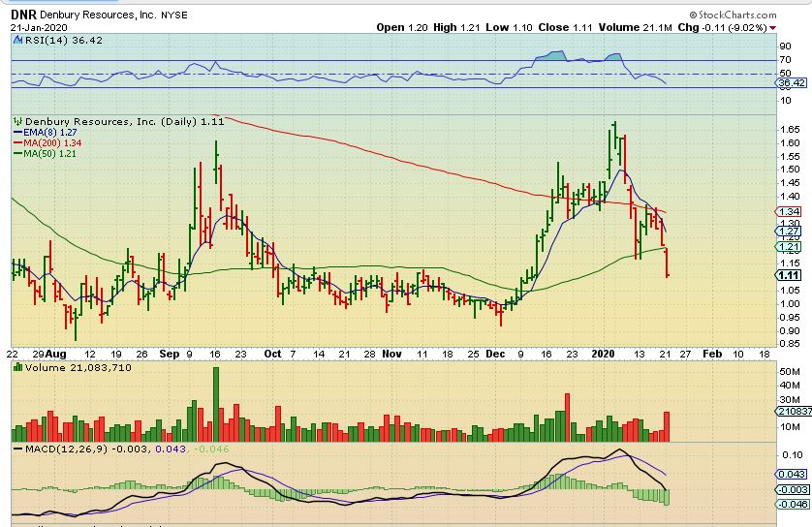
Task: Click the 1.65 price axis label
Action: point(791,130)
